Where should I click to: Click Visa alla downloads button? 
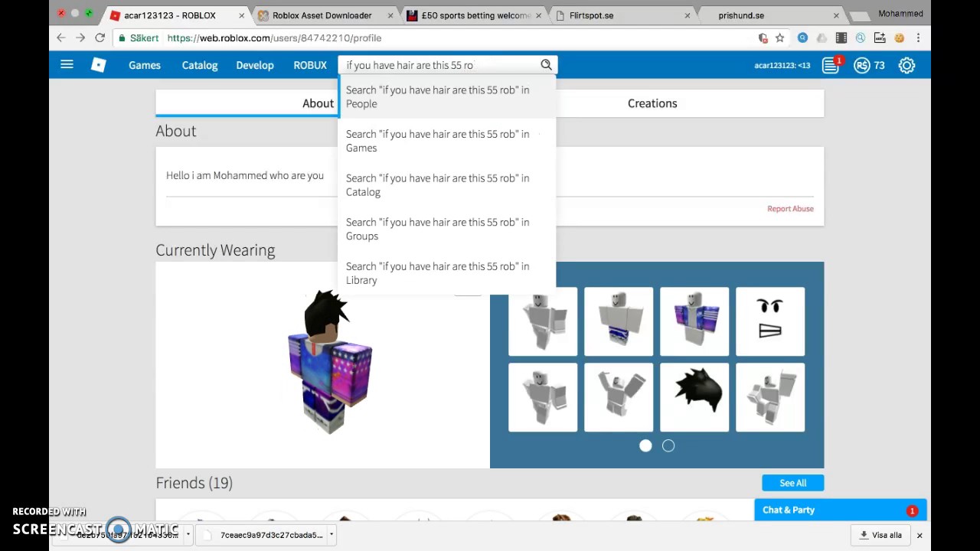point(880,535)
